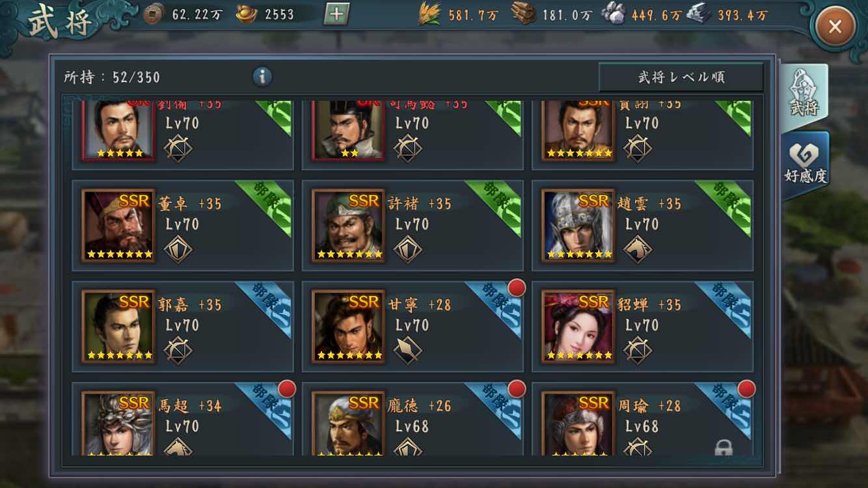Viewport: 868px width, 488px height.
Task: Tap the stone resource icon
Action: pyautogui.click(x=613, y=14)
